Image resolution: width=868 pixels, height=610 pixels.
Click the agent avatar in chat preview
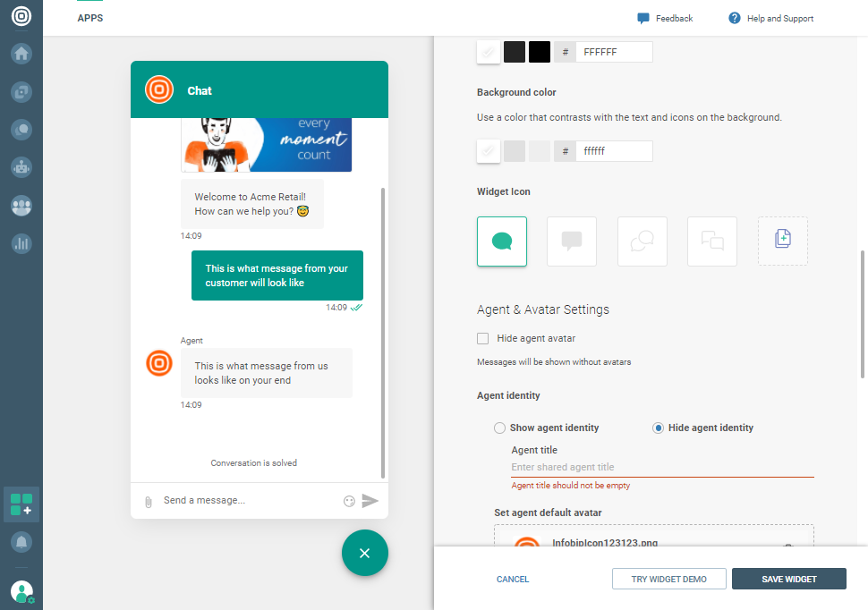pos(159,363)
